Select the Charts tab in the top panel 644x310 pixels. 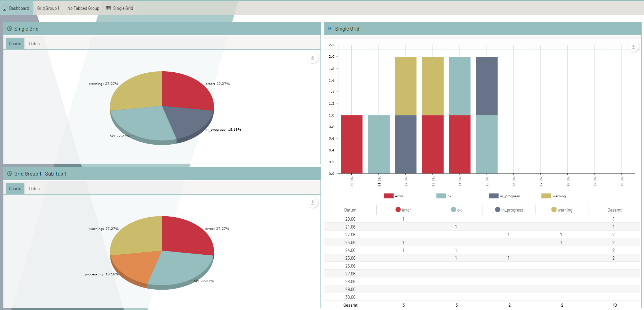(15, 43)
